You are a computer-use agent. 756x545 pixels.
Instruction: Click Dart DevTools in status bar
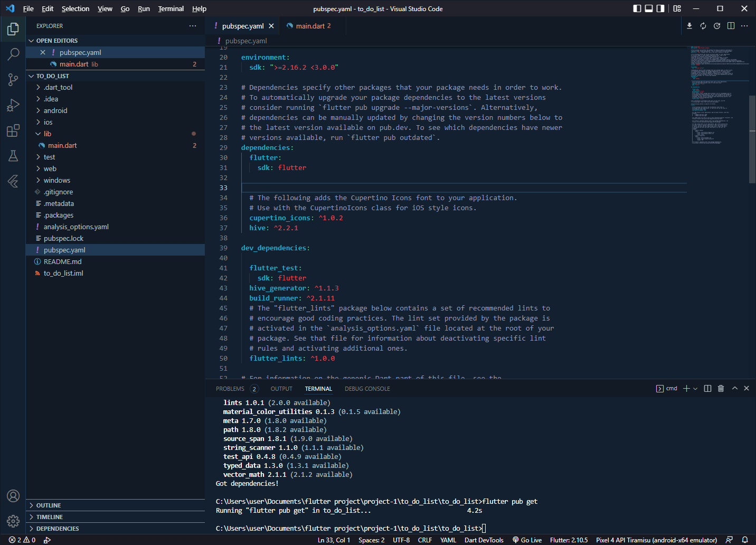pyautogui.click(x=484, y=540)
